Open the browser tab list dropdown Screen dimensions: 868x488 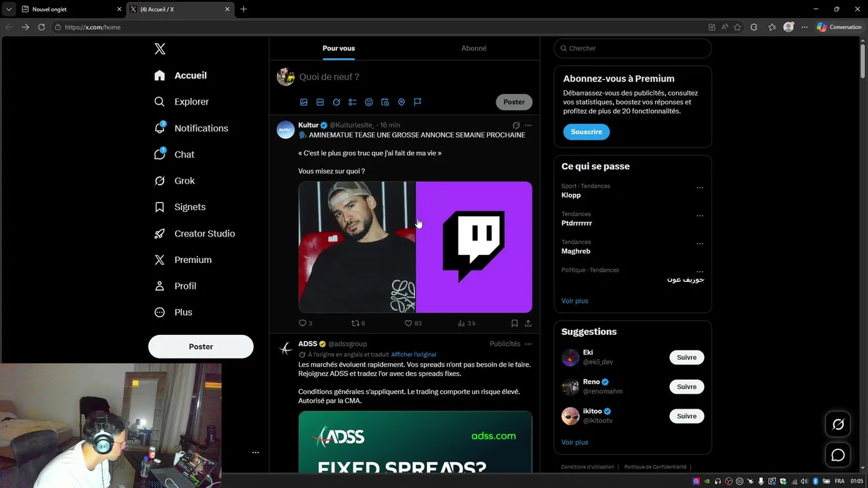coord(9,9)
